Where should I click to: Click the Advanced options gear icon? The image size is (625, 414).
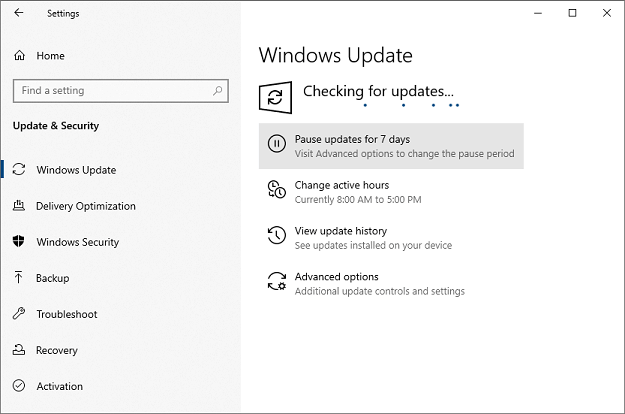275,283
